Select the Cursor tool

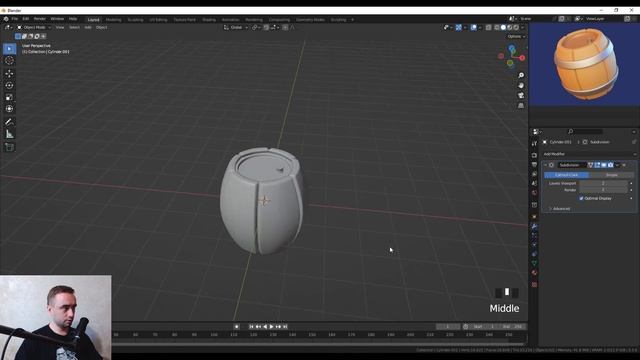[x=9, y=60]
